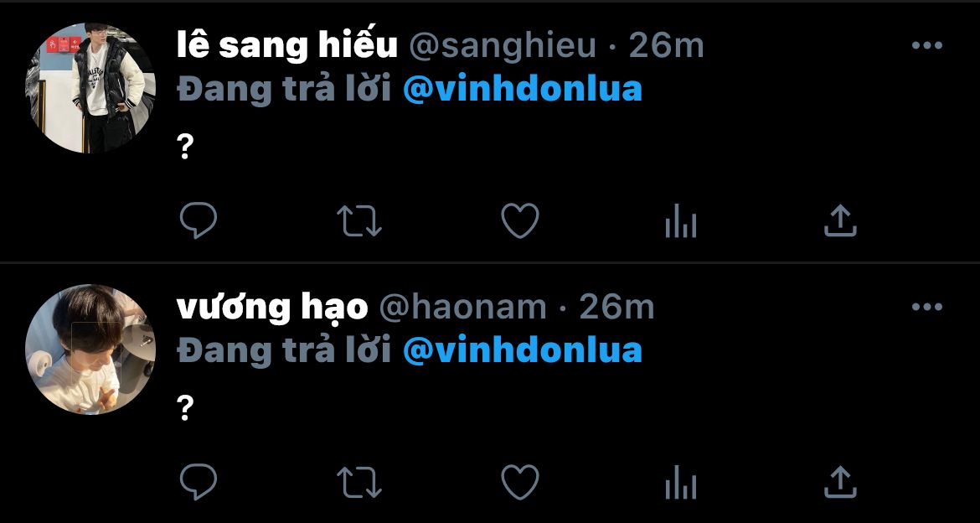The height and width of the screenshot is (523, 980).
Task: Open more options for @haonam's tweet
Action: (x=927, y=307)
